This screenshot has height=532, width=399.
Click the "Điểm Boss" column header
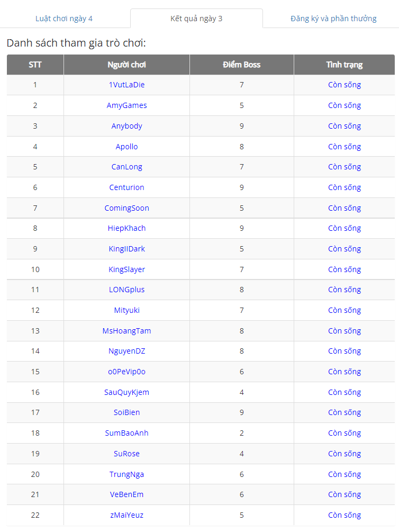click(x=241, y=64)
